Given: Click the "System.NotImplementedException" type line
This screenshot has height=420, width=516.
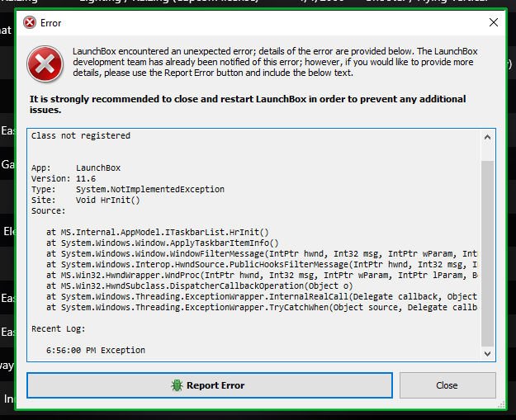Looking at the screenshot, I should click(x=128, y=190).
